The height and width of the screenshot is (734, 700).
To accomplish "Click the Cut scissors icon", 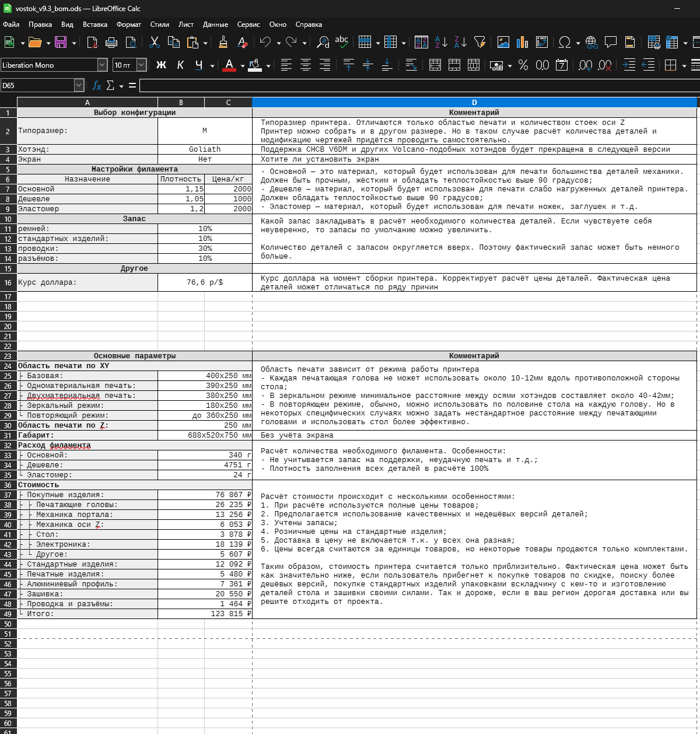I will pyautogui.click(x=155, y=42).
